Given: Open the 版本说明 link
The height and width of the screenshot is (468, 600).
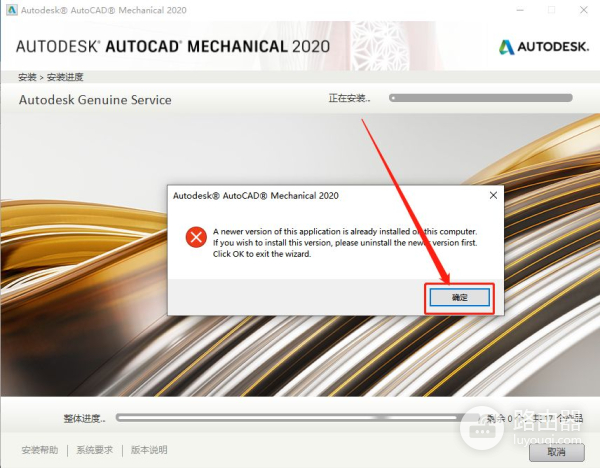Looking at the screenshot, I should pos(149,451).
